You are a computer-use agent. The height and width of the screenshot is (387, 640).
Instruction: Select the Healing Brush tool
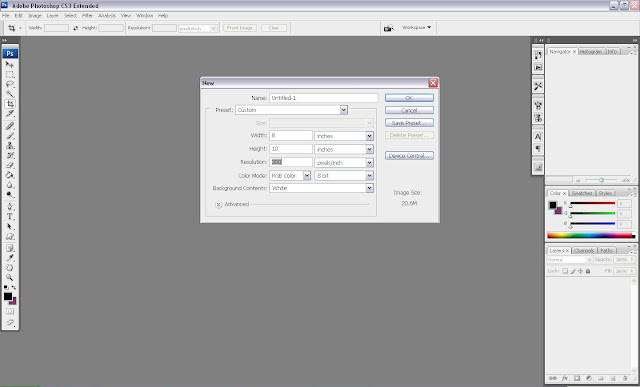pyautogui.click(x=10, y=126)
